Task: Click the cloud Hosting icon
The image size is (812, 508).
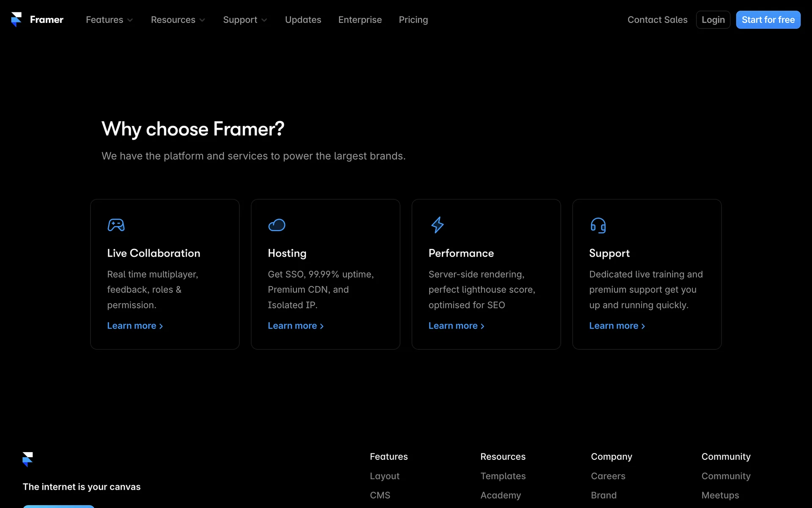Action: pos(277,225)
